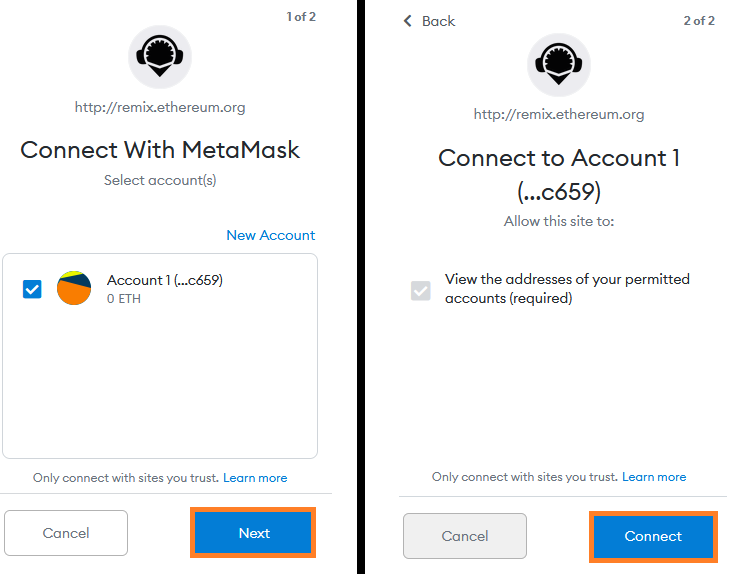The width and height of the screenshot is (735, 574).
Task: Click the "1 of 2" step indicator
Action: click(299, 18)
